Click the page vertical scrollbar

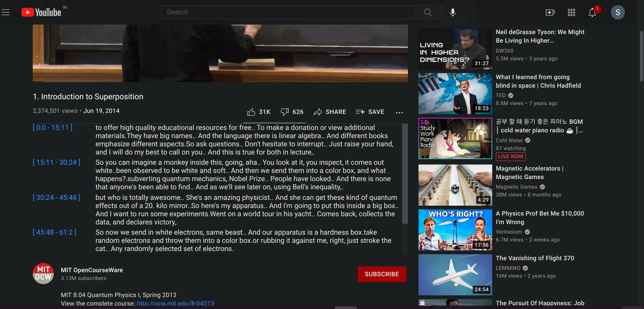click(x=641, y=56)
